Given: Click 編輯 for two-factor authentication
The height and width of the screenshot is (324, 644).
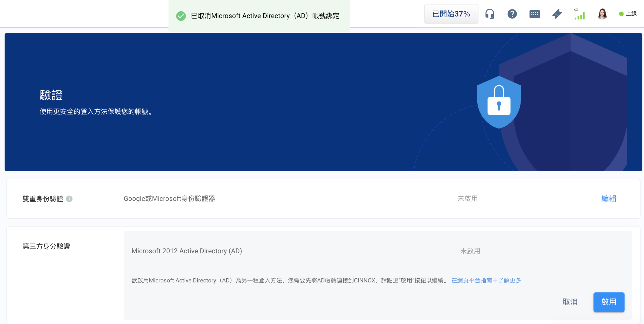Looking at the screenshot, I should [x=609, y=199].
